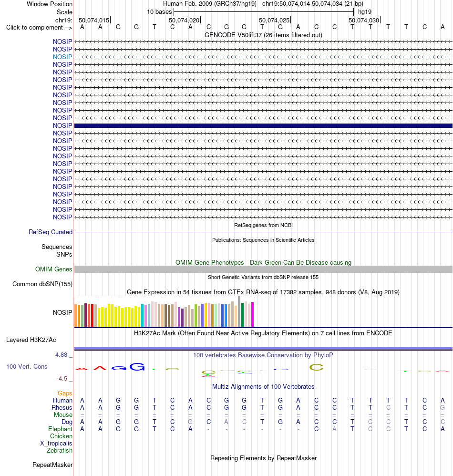Open 'Multiz Alignments of 100 Vertebrates' title
This screenshot has height=476, width=453.
click(x=263, y=387)
